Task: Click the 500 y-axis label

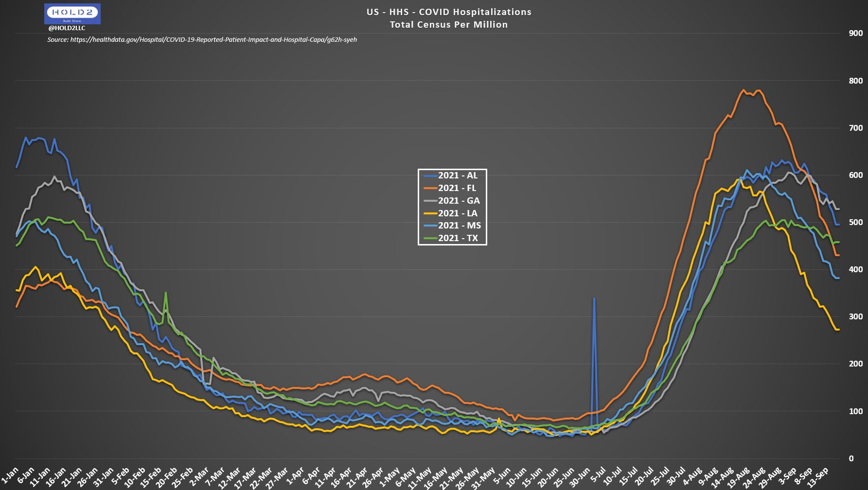Action: pos(855,222)
